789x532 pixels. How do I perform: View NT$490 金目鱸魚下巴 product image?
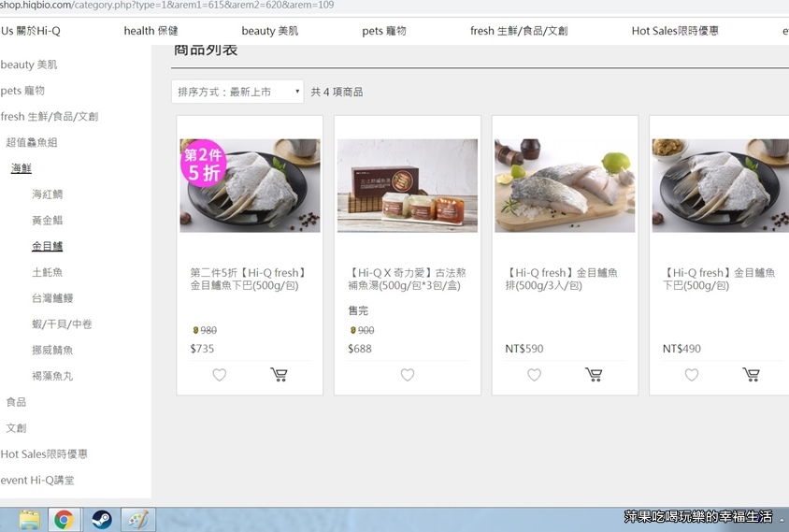721,186
